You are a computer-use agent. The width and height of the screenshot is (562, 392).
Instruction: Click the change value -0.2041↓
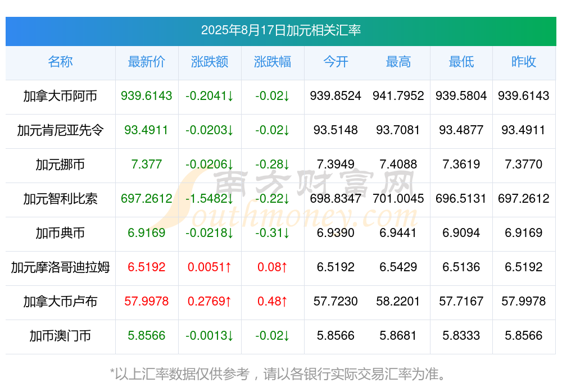pyautogui.click(x=210, y=95)
